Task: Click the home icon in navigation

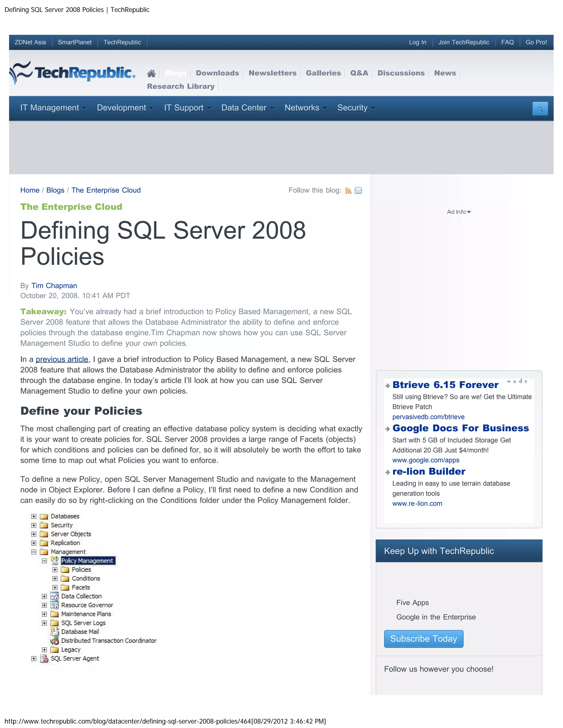Action: coord(151,73)
